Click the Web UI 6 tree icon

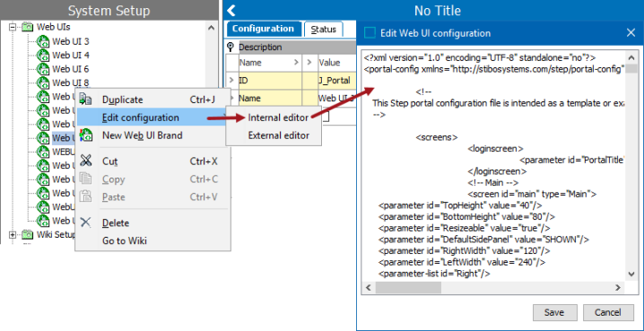(x=43, y=68)
